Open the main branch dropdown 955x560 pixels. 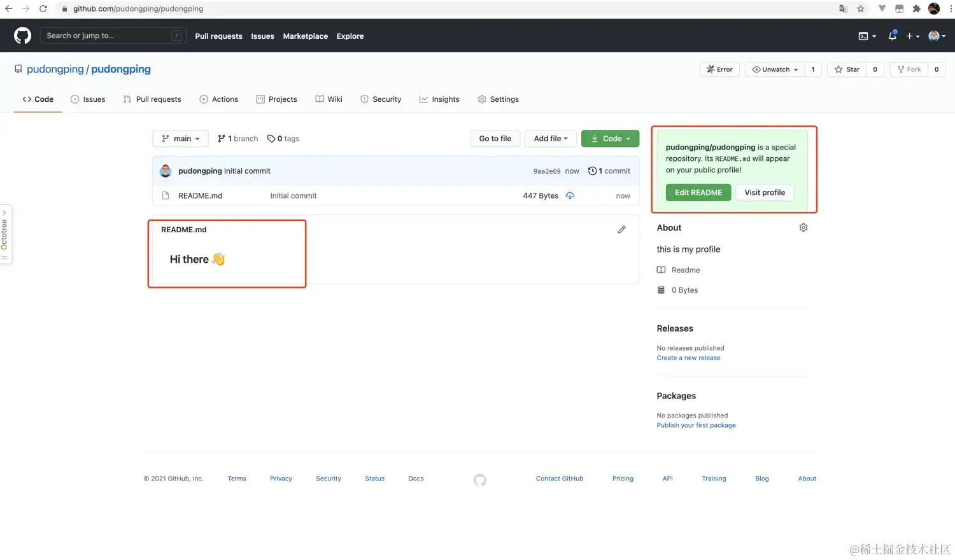180,138
